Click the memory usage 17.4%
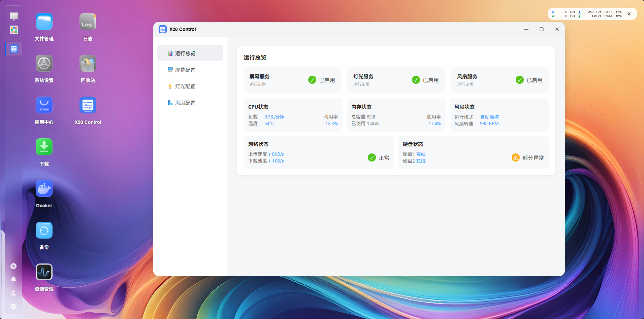The height and width of the screenshot is (319, 644). coord(434,124)
